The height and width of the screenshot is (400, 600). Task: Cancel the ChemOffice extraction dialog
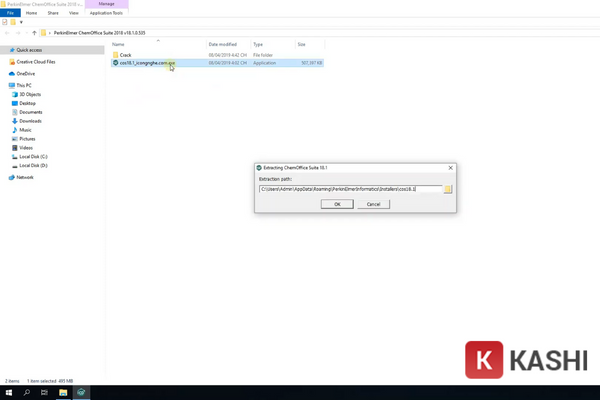tap(373, 204)
